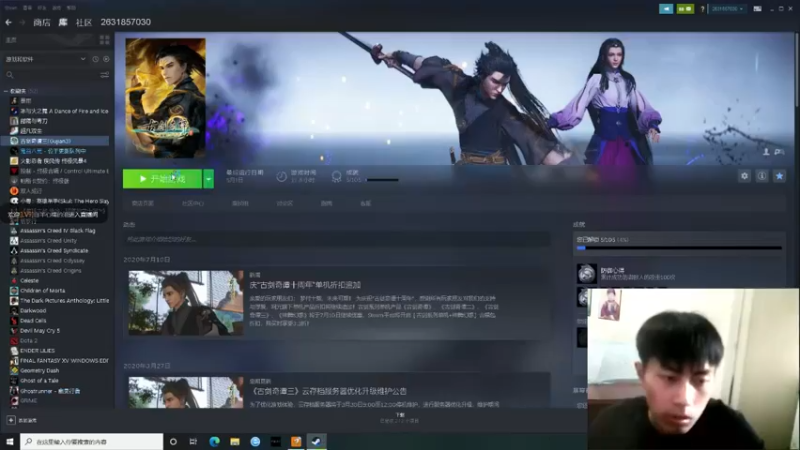Image resolution: width=800 pixels, height=450 pixels.
Task: Go back with the back arrow
Action: pyautogui.click(x=8, y=22)
